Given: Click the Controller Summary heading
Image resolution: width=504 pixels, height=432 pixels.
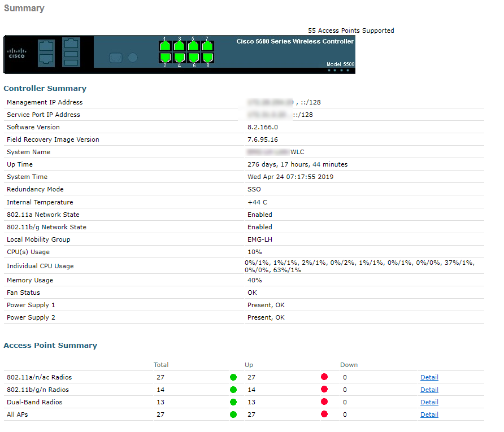Looking at the screenshot, I should click(45, 88).
